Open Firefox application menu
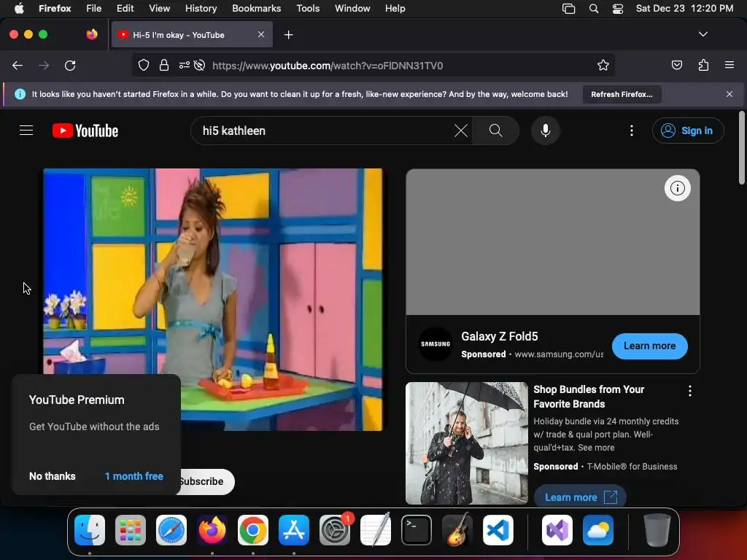 729,65
